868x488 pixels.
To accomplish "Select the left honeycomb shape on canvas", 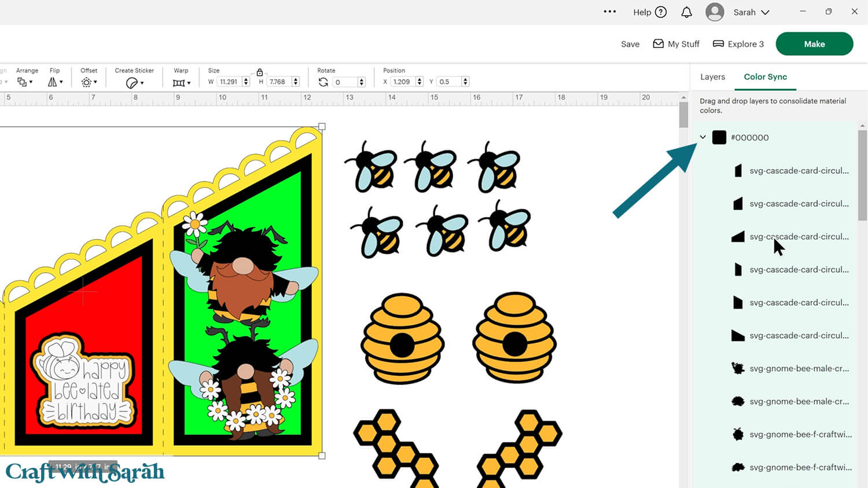I will tap(396, 448).
